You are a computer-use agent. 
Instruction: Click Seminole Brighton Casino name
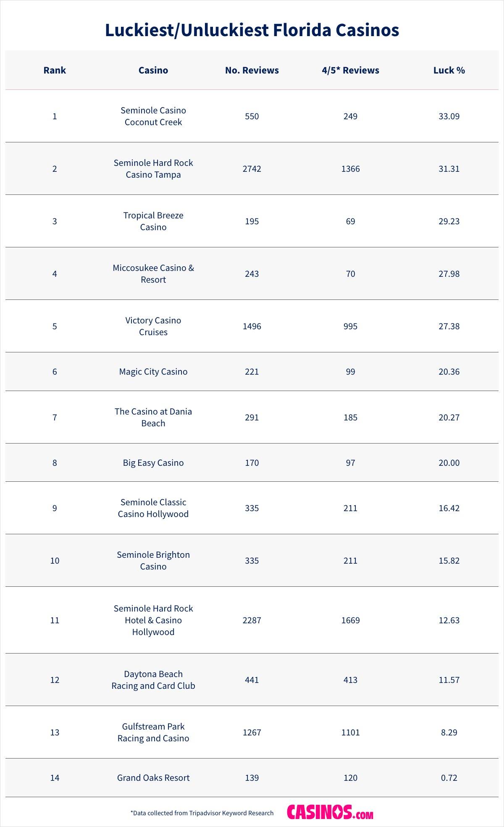(153, 561)
